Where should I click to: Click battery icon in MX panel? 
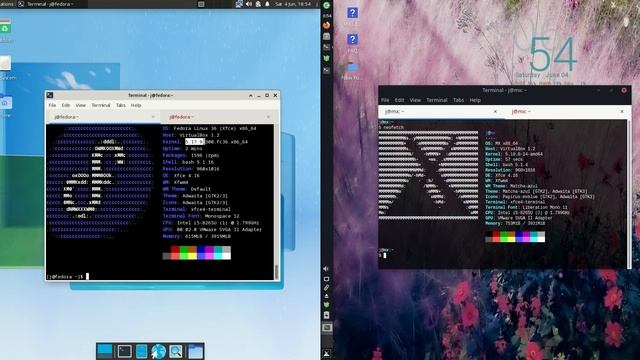327,315
